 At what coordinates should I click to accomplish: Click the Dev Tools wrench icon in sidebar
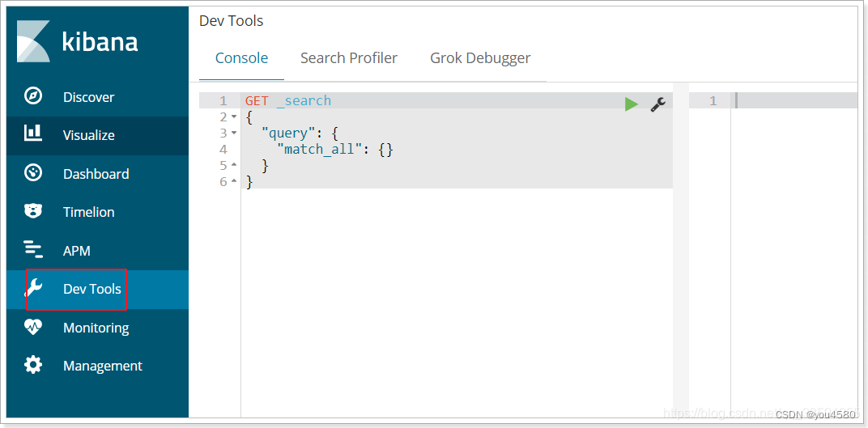tap(34, 289)
